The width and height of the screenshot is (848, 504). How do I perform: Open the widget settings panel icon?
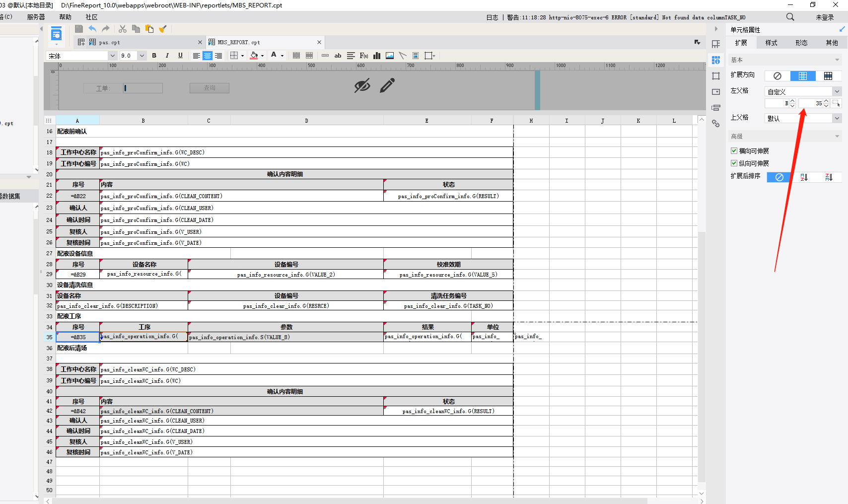coord(715,92)
